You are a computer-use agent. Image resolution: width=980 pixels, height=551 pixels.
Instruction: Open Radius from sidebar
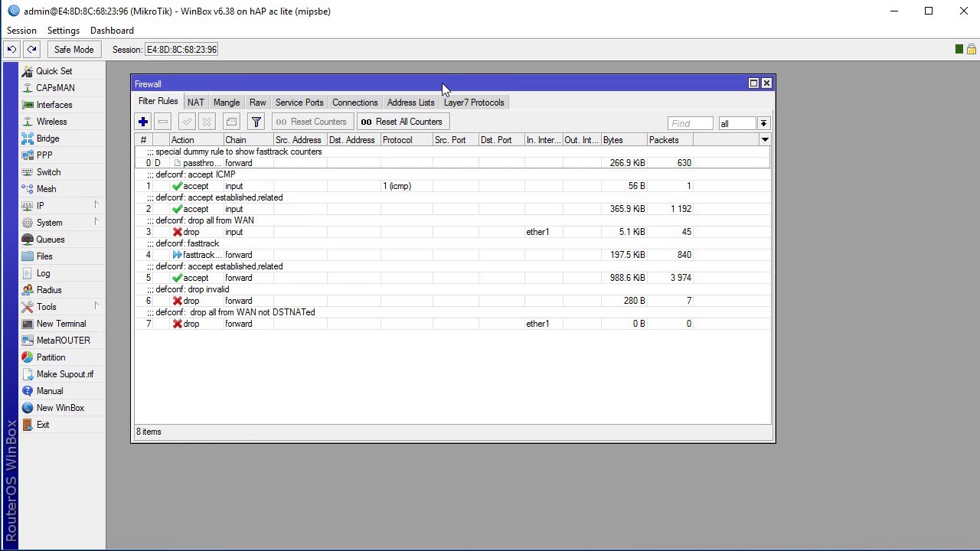click(62, 290)
